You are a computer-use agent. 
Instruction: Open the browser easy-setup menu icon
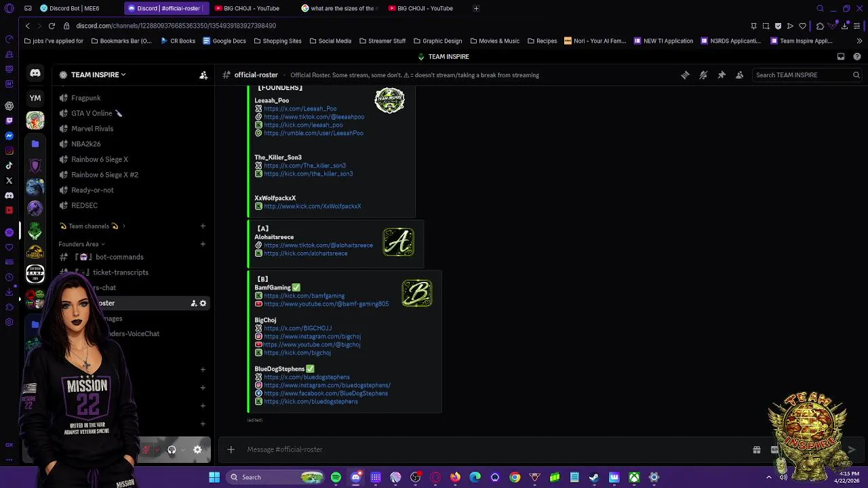(x=858, y=26)
